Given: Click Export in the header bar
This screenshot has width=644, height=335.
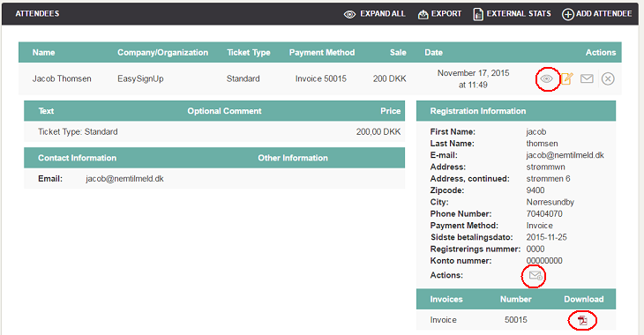Looking at the screenshot, I should coord(446,13).
